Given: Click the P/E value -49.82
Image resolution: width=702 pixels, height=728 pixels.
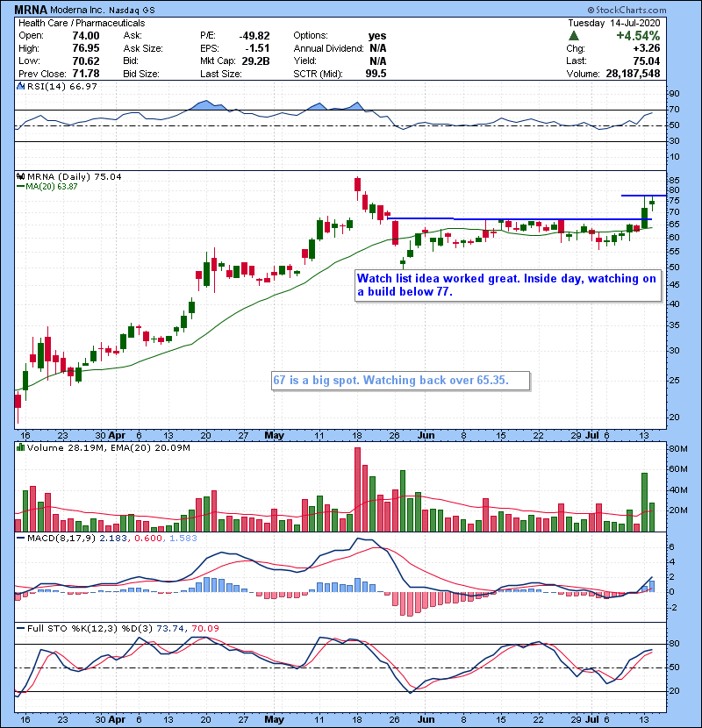Looking at the screenshot, I should click(x=254, y=36).
